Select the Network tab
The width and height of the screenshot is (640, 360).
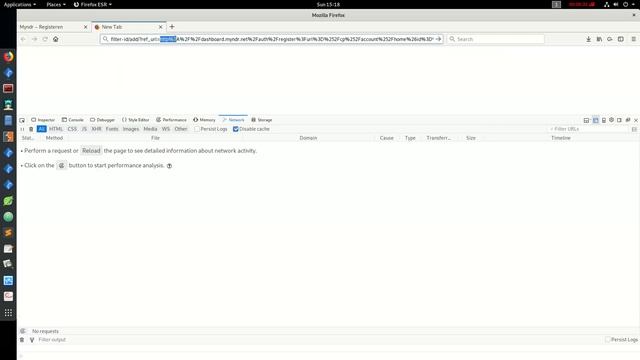click(233, 120)
